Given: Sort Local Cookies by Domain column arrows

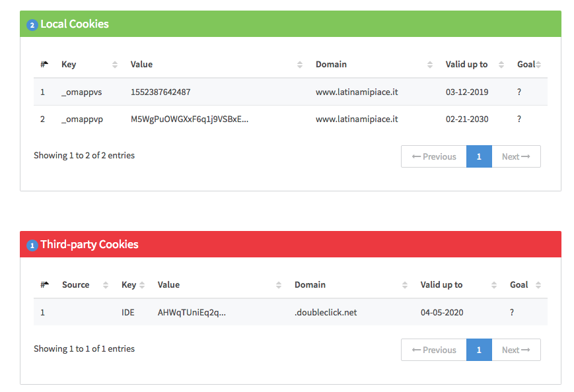Looking at the screenshot, I should click(x=430, y=65).
